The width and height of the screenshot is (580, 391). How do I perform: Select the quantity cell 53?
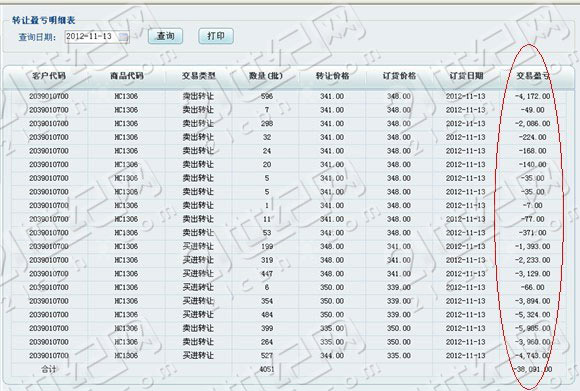tap(267, 233)
